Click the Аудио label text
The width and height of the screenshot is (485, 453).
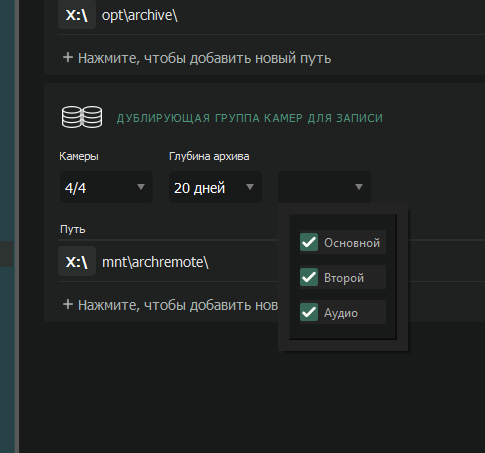tap(341, 313)
